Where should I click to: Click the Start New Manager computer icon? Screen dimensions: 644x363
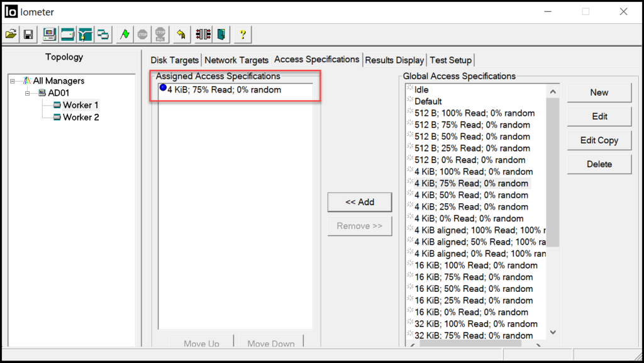coord(49,35)
